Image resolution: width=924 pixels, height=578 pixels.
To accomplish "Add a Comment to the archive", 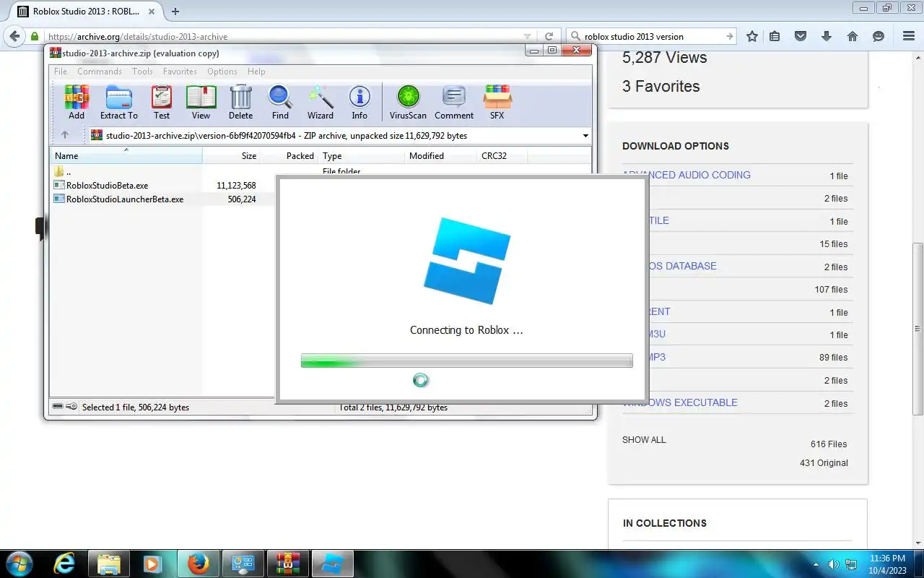I will pos(454,103).
